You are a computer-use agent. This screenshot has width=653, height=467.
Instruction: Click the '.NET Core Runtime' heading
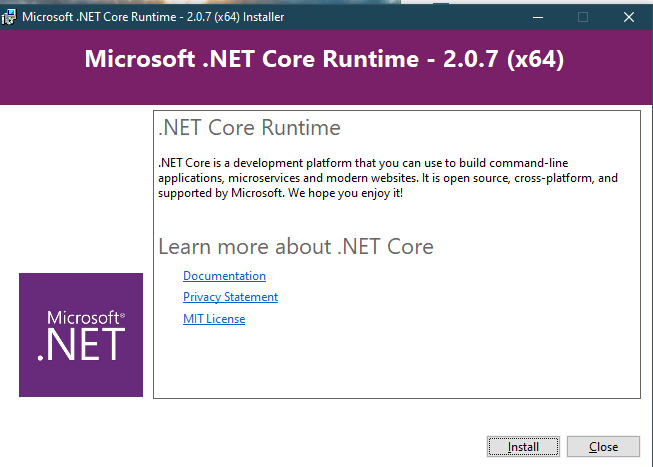pyautogui.click(x=249, y=127)
